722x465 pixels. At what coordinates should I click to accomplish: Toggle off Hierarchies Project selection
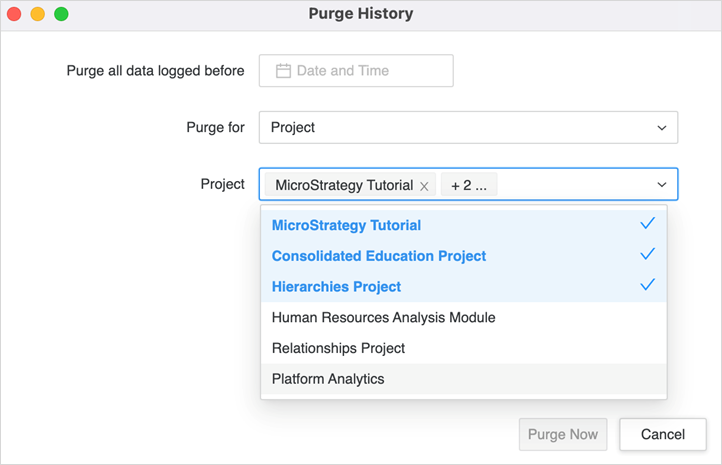pos(336,287)
